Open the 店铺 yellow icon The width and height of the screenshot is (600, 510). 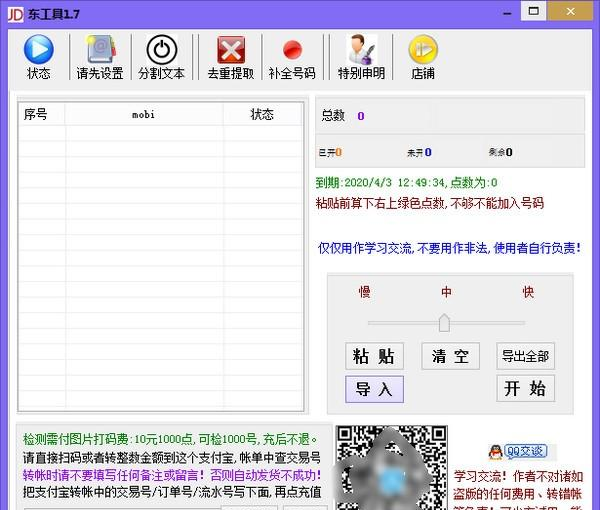423,49
